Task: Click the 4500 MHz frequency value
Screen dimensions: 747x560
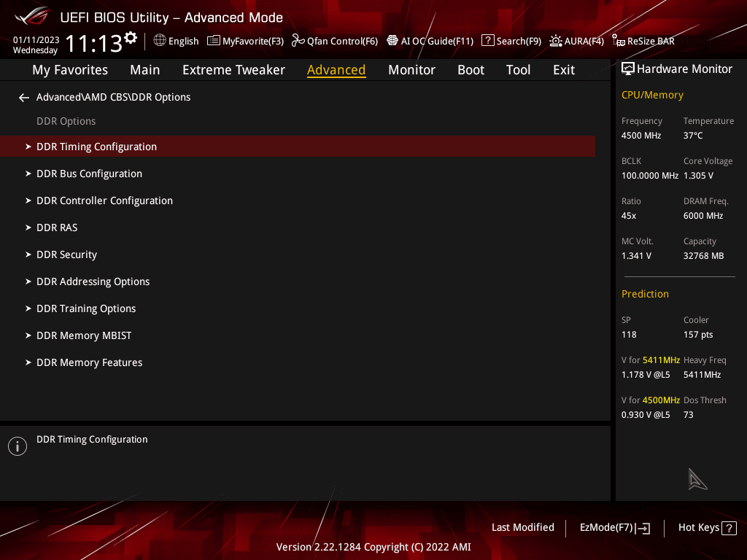Action: 640,136
